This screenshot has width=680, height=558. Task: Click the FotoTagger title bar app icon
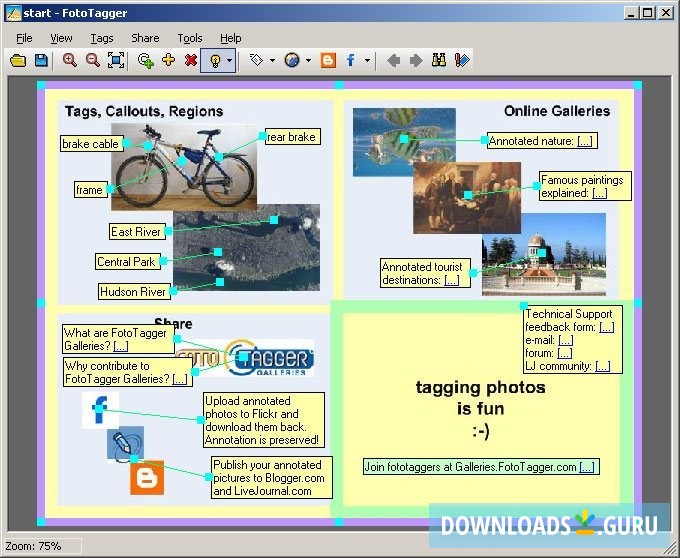coord(13,13)
